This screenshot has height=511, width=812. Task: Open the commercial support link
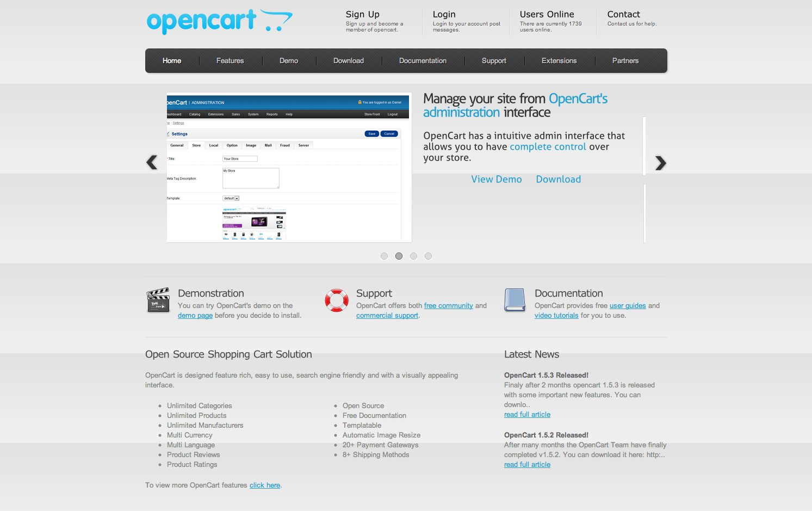[387, 316]
